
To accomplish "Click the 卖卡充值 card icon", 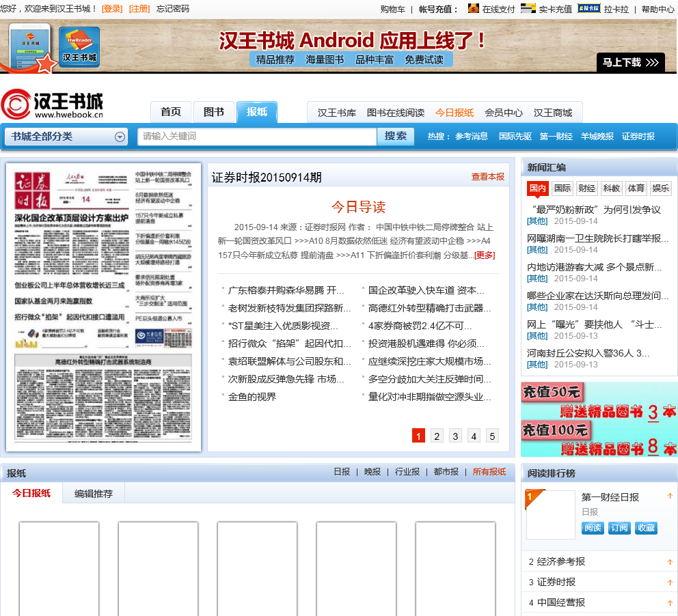I will click(x=528, y=8).
